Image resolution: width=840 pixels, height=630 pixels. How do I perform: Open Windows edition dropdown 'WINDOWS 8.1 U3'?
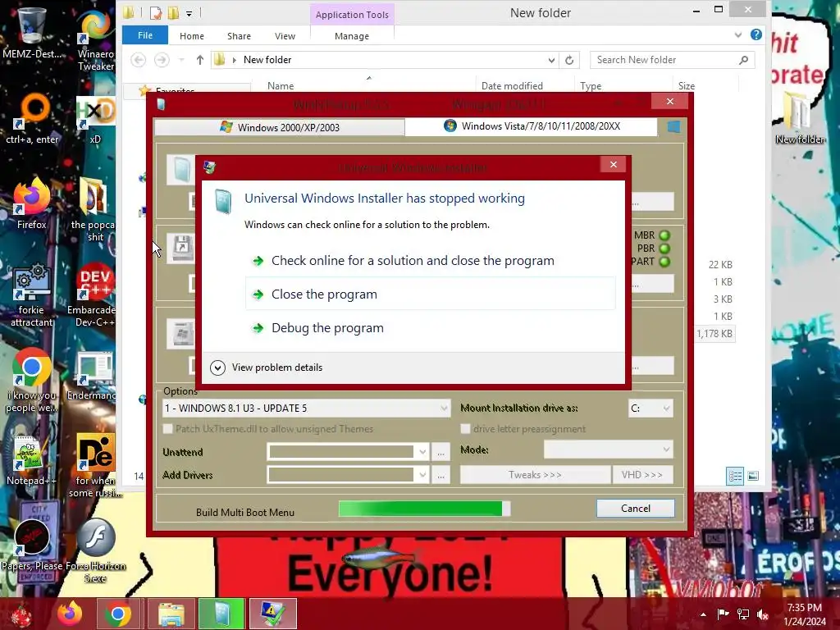tap(306, 409)
